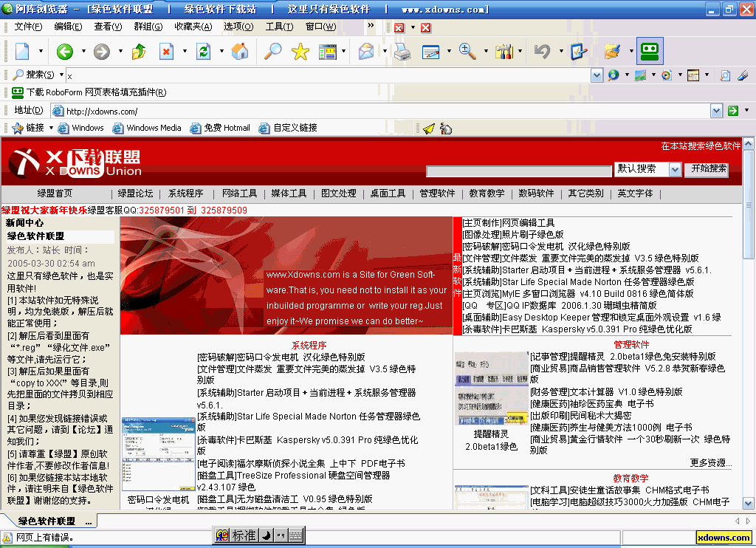
Task: Open the Forward button history dropdown
Action: (x=120, y=51)
